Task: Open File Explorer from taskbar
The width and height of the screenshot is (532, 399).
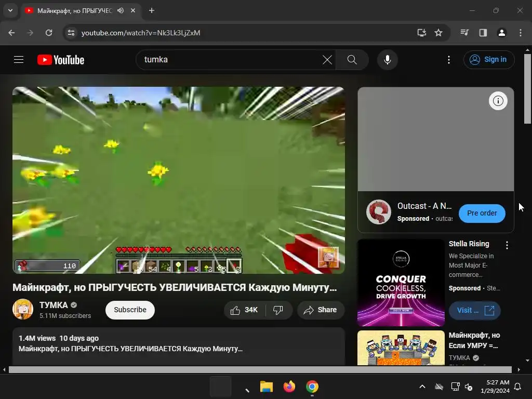Action: click(x=267, y=387)
